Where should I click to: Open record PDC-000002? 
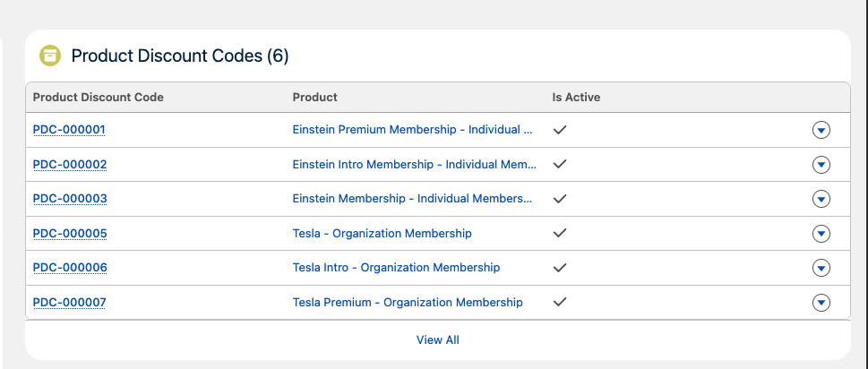tap(70, 164)
